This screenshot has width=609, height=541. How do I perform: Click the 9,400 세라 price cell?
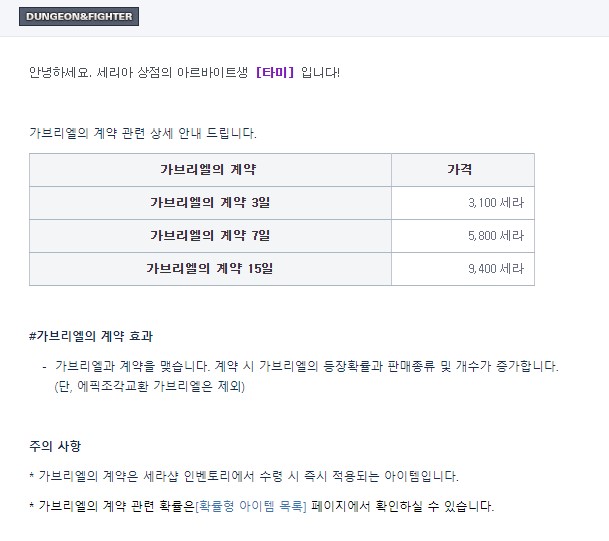point(463,269)
